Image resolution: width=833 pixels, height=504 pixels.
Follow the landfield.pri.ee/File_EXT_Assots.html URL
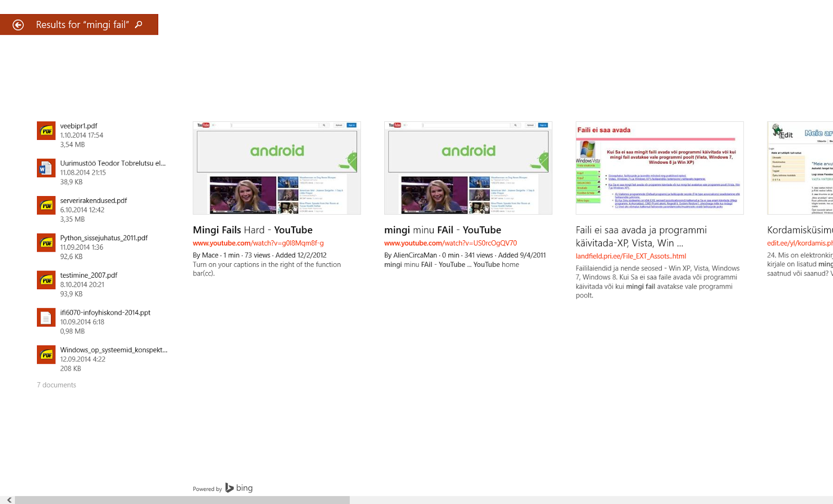pos(631,256)
